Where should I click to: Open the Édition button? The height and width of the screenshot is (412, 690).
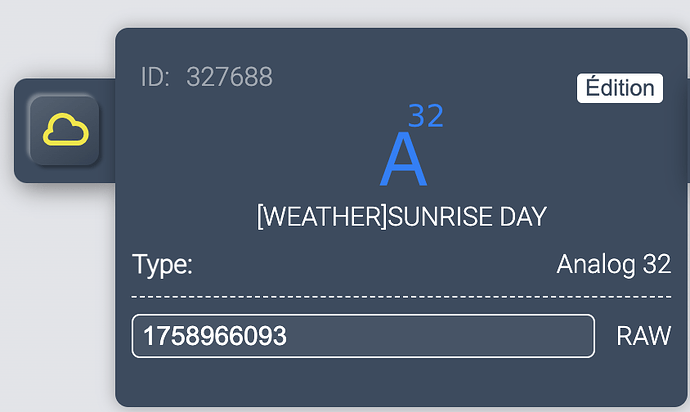[620, 88]
